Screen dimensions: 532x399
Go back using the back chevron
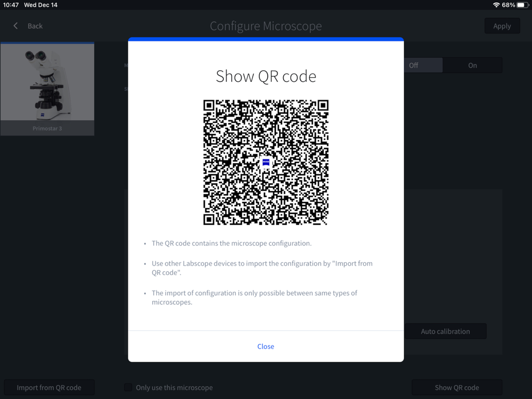point(15,26)
